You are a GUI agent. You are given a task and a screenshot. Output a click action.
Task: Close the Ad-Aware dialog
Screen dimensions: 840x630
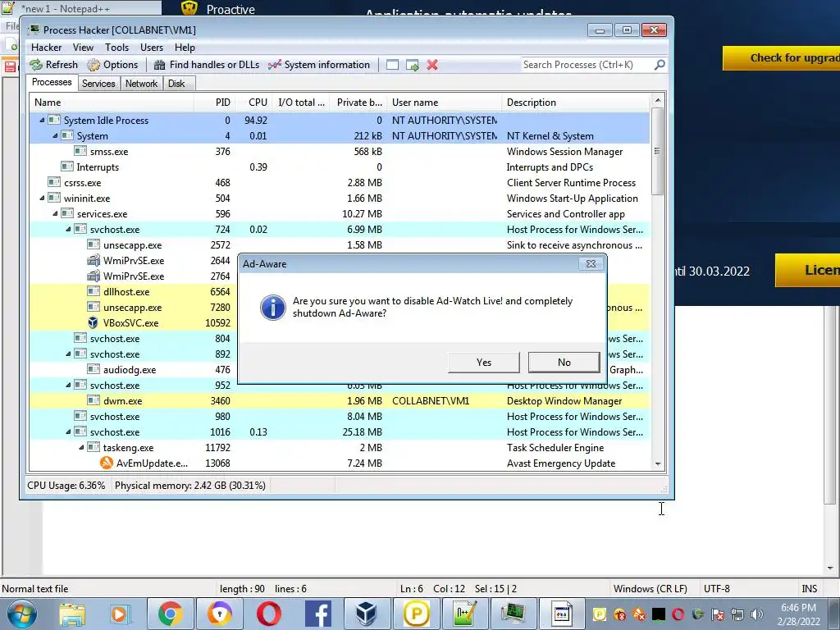click(591, 263)
